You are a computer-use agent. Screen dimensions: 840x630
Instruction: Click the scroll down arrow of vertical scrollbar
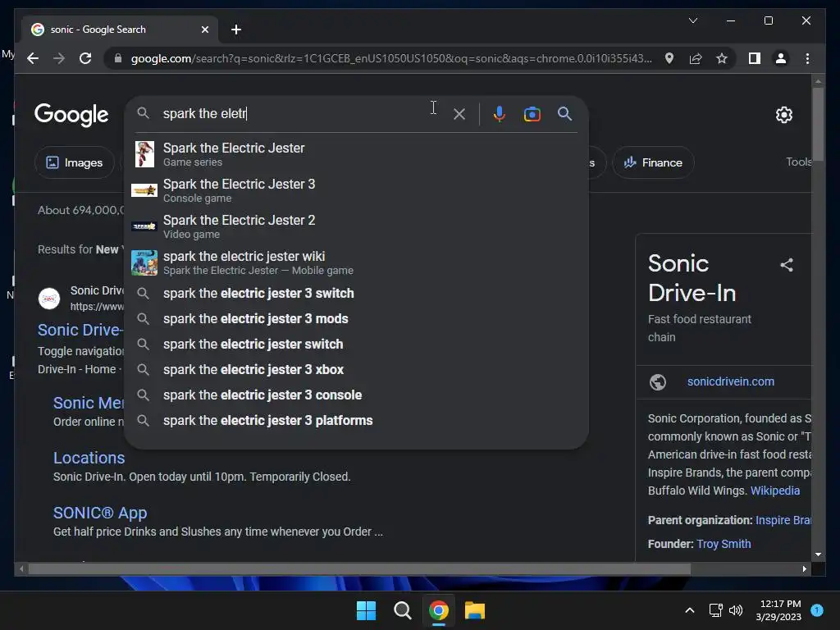pos(818,555)
